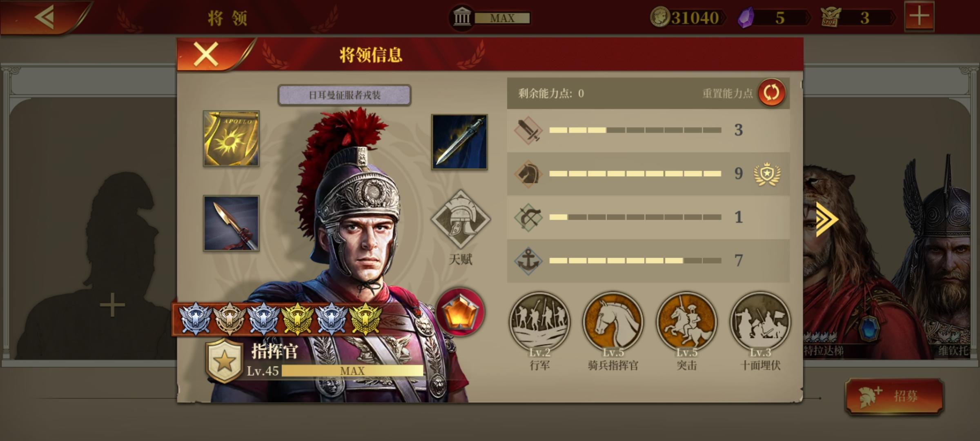The height and width of the screenshot is (441, 980).
Task: Click the cavalry mastery laurel badge
Action: (x=767, y=174)
